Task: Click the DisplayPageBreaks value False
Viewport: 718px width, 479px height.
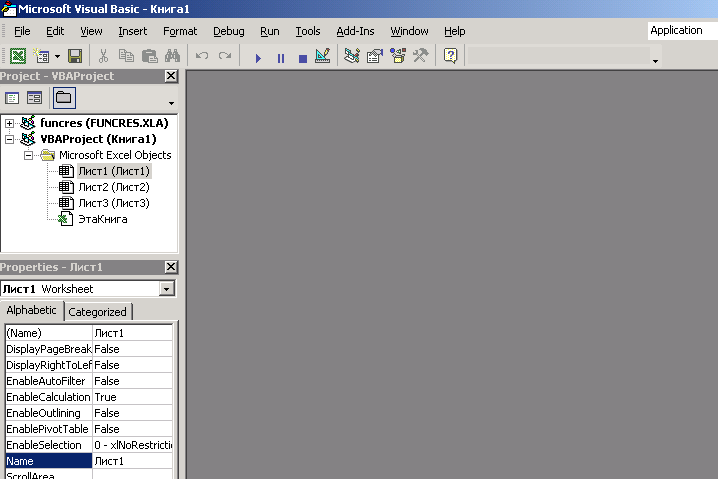Action: click(132, 349)
